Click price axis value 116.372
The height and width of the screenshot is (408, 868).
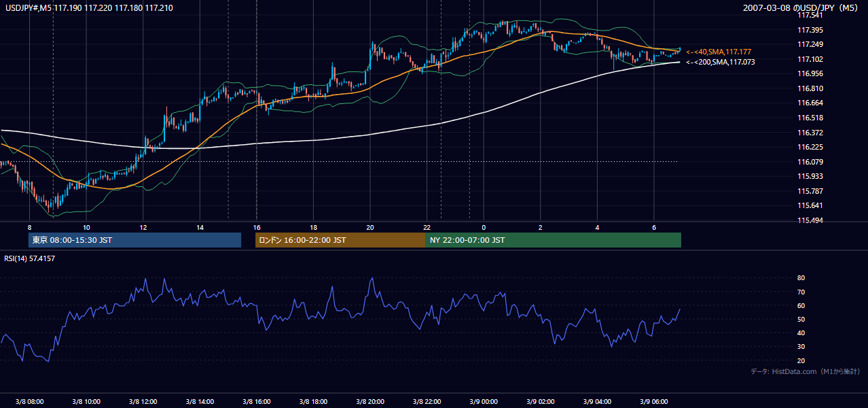coord(810,133)
